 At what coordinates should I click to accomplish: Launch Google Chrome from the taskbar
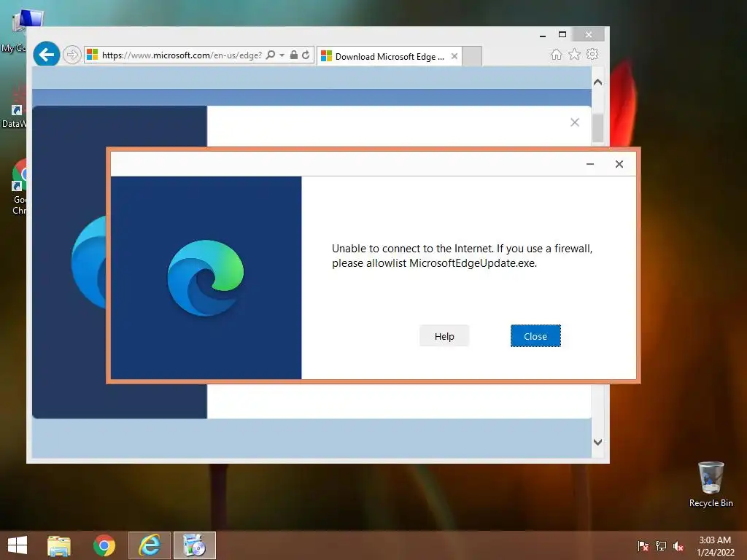[104, 545]
